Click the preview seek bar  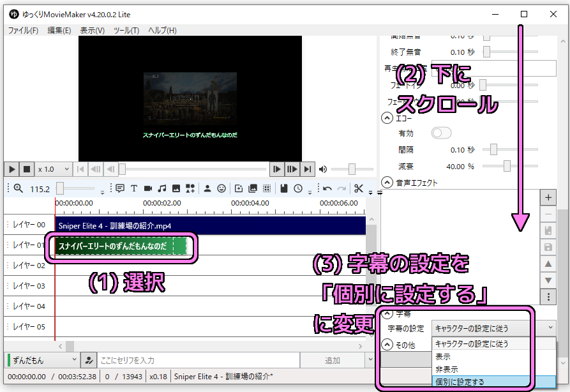tap(193, 169)
